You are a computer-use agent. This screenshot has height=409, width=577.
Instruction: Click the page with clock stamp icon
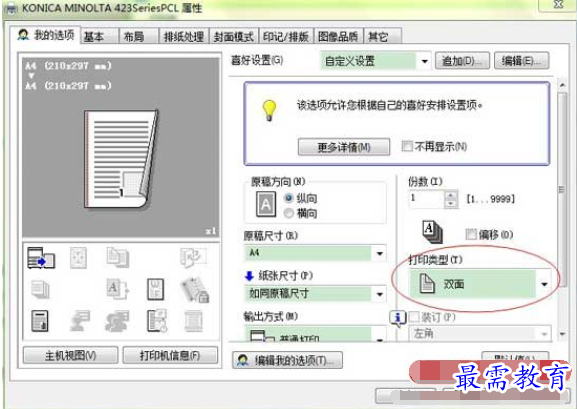157,321
